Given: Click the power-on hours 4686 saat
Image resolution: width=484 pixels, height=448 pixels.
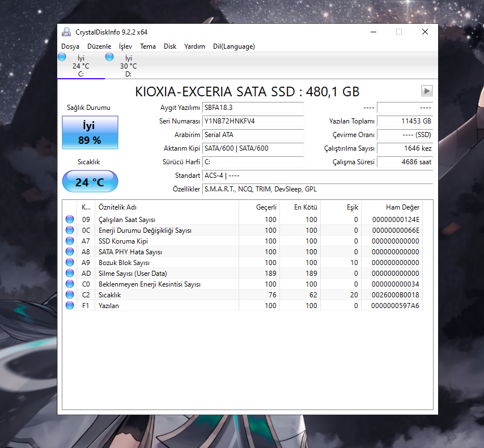Looking at the screenshot, I should [x=405, y=161].
